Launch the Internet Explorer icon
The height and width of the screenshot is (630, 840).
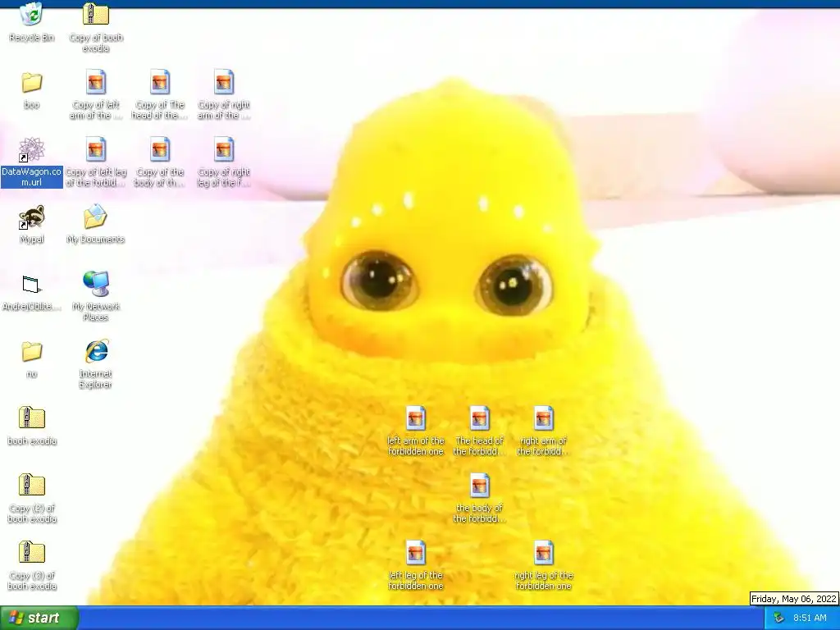(96, 351)
